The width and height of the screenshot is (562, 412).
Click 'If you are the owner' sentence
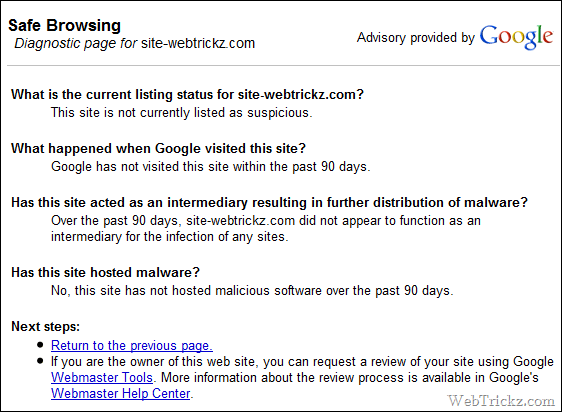click(302, 361)
